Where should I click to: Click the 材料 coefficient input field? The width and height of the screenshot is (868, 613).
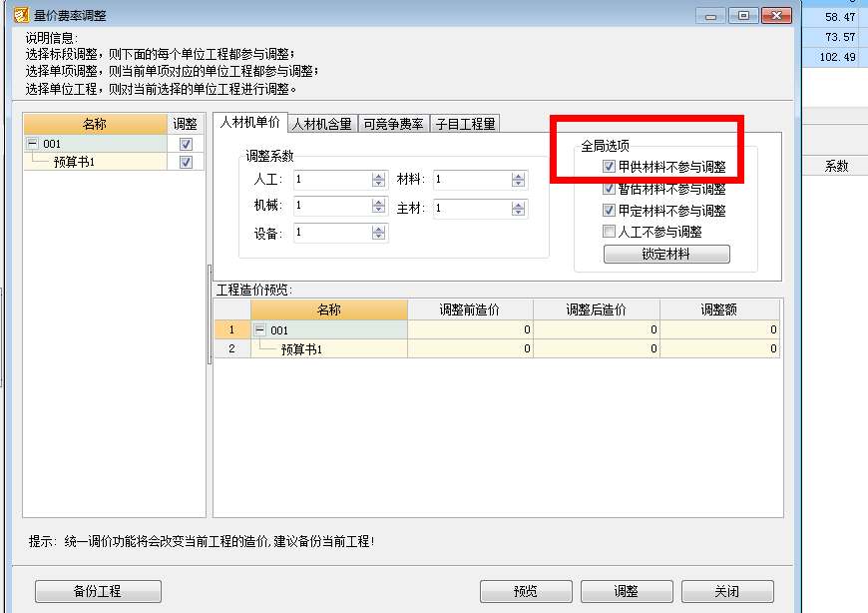point(472,180)
